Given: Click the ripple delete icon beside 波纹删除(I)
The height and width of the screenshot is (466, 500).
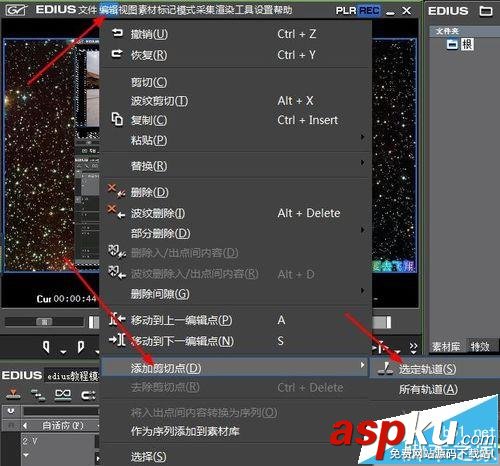Looking at the screenshot, I should 116,212.
